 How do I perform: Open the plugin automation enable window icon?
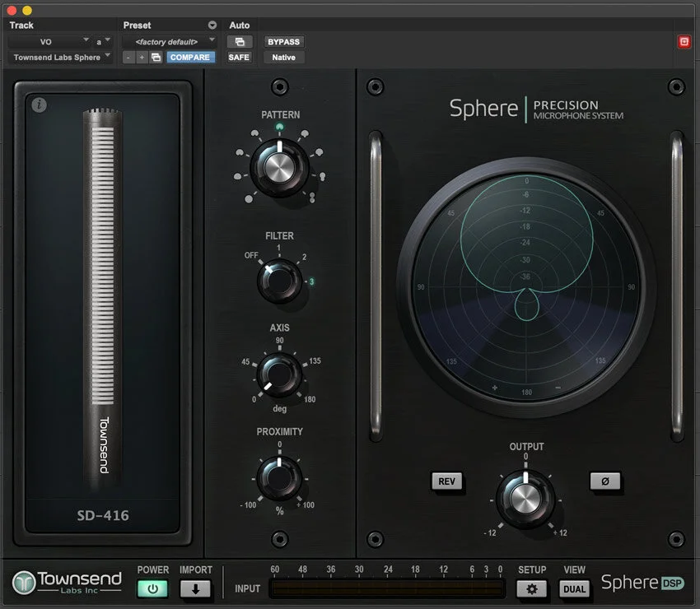(x=240, y=42)
